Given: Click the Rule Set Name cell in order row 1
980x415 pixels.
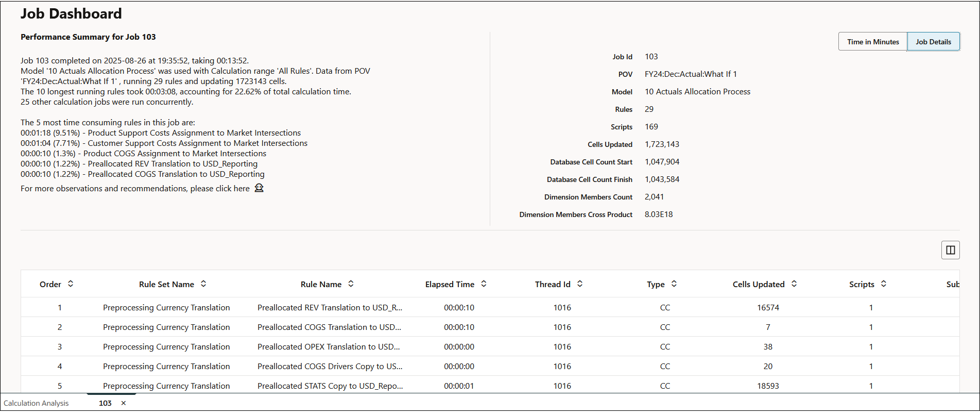Looking at the screenshot, I should 166,308.
